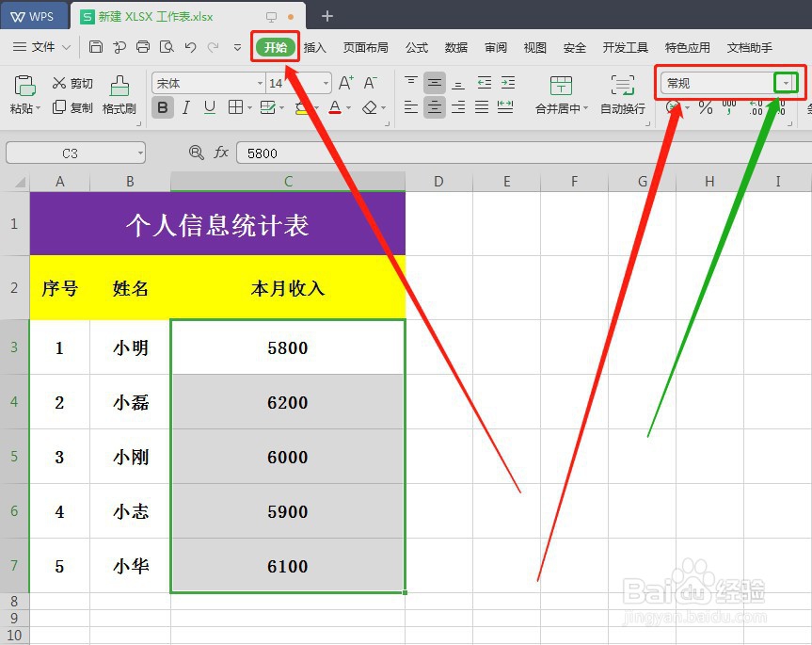The image size is (812, 645).
Task: Open the 数据 ribbon tab
Action: tap(456, 47)
